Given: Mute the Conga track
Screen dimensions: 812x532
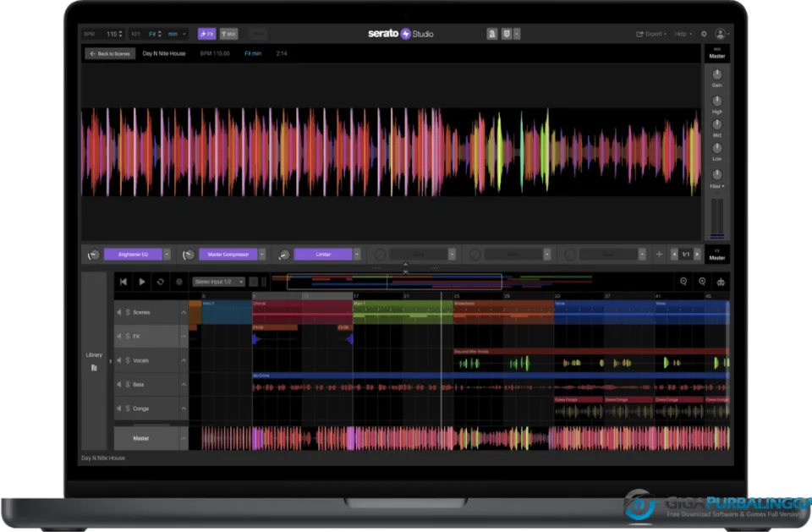Looking at the screenshot, I should point(119,409).
